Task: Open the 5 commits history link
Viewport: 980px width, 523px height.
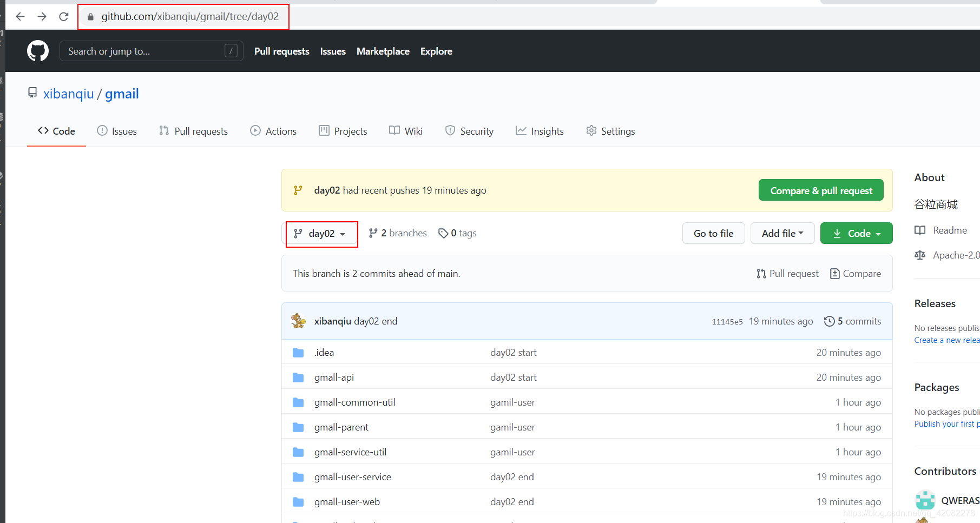Action: click(x=853, y=321)
